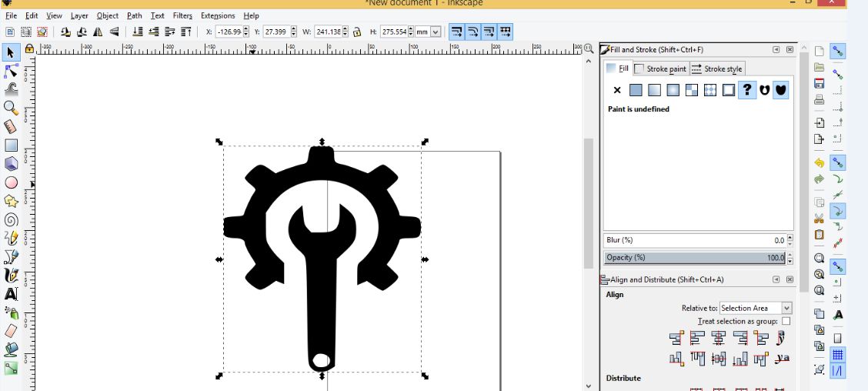Select the Text tool

pos(11,294)
